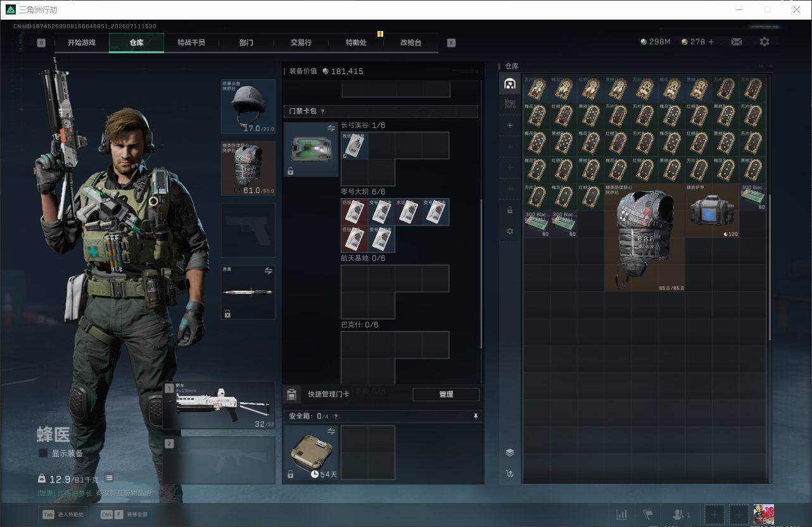Click the 零号大坝: 6/6 label
Viewport: 812px width, 527px height.
[x=363, y=191]
